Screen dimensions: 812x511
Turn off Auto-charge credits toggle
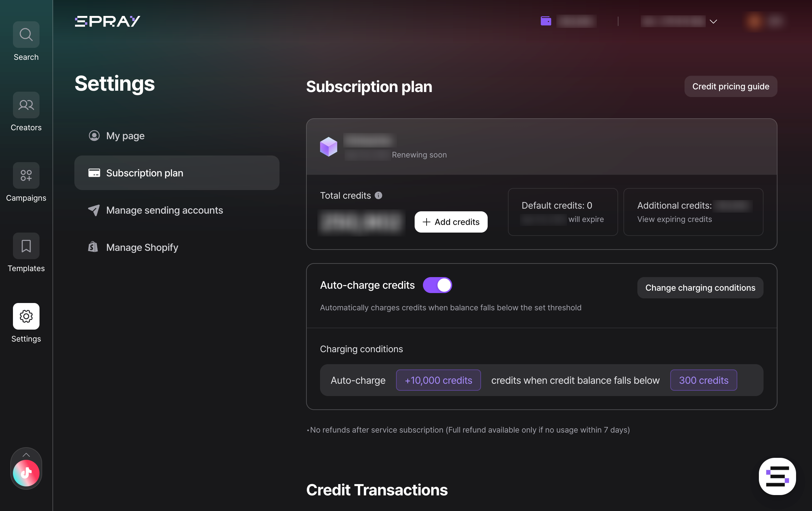(437, 285)
